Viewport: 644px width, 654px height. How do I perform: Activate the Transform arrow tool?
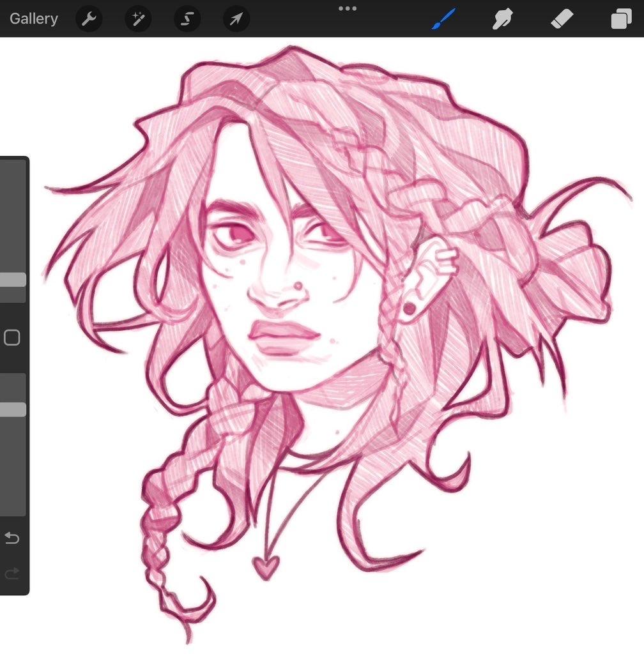[x=236, y=19]
